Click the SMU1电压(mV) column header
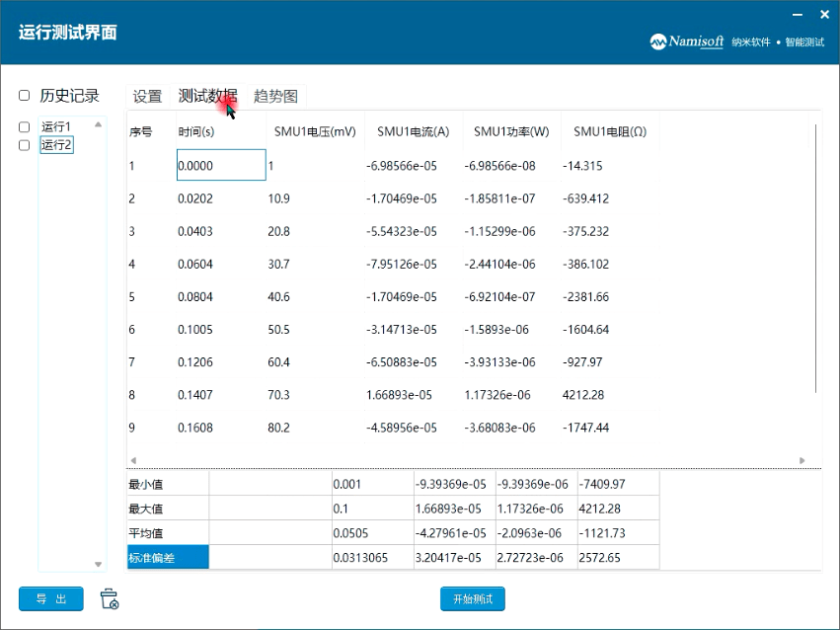840x630 pixels. click(x=315, y=131)
